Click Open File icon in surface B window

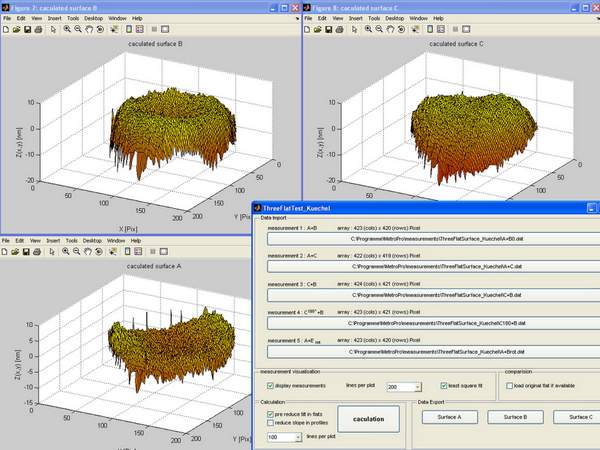16,29
